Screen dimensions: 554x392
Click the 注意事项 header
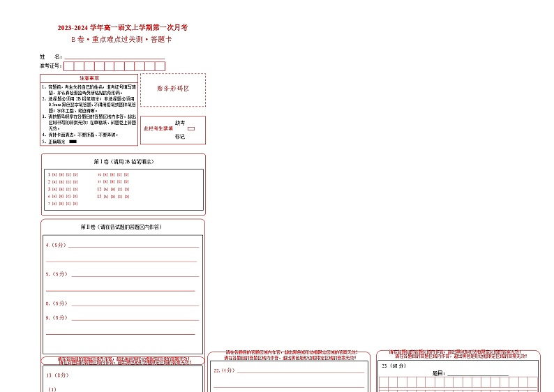[x=89, y=78]
